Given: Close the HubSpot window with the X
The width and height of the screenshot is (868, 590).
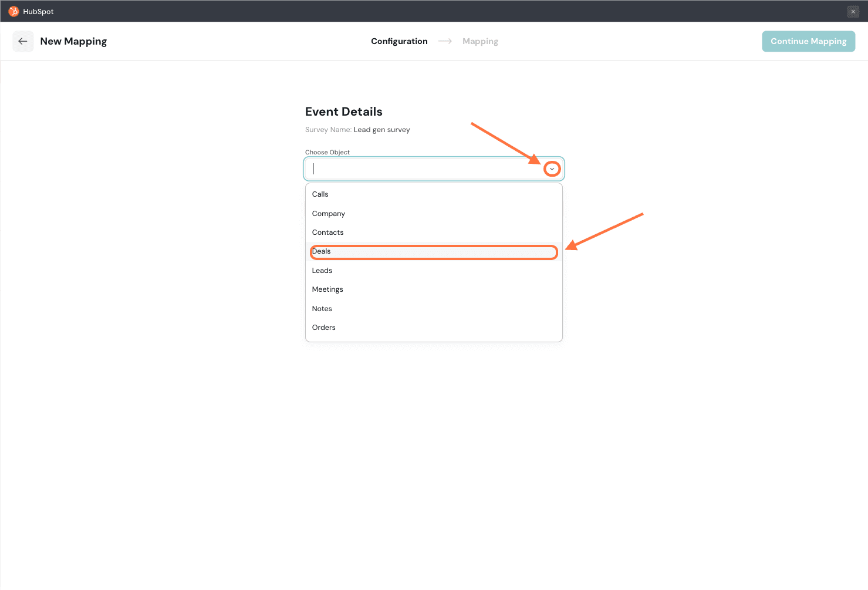Looking at the screenshot, I should 853,12.
